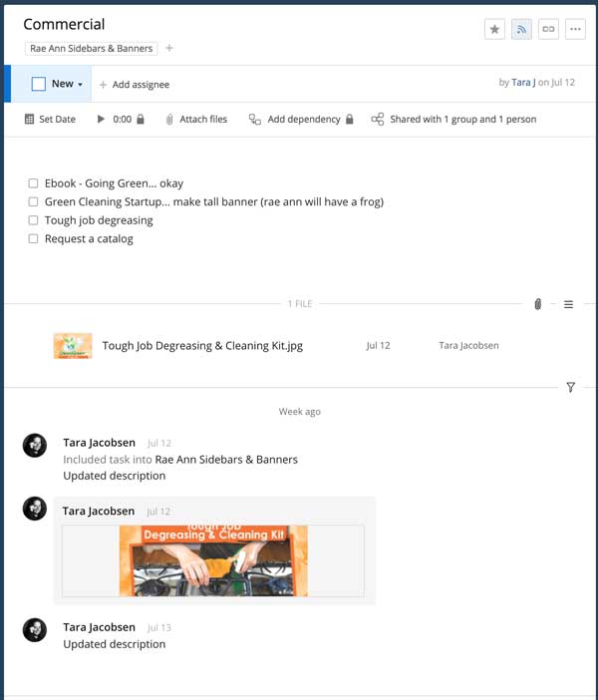The height and width of the screenshot is (700, 598).
Task: Open Tough Job Degreasing & Cleaning Kit.jpg file name
Action: (202, 346)
